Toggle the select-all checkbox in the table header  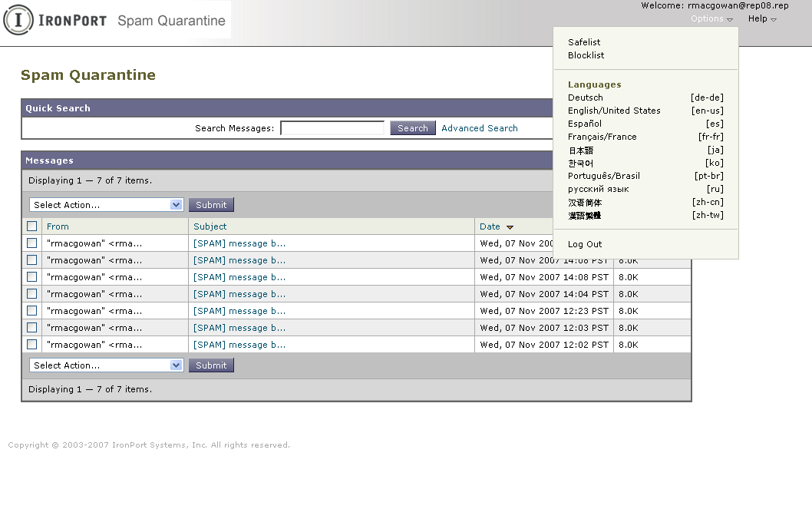[32, 226]
